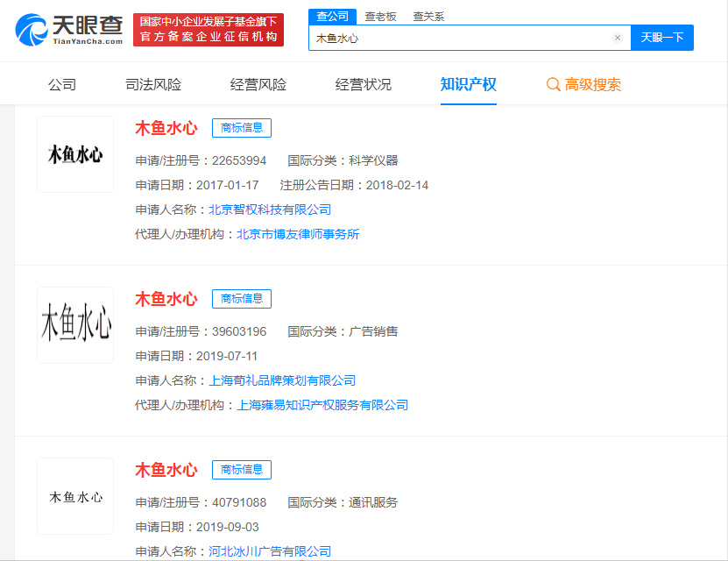Click international class 广告销售
Viewport: 728px width, 561px height.
[374, 331]
